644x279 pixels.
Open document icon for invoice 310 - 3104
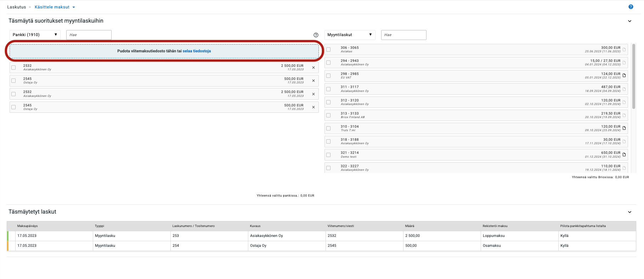click(x=624, y=128)
